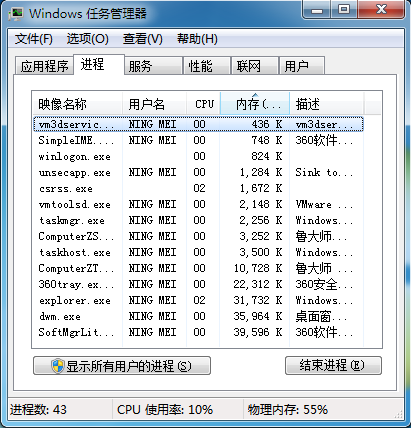Select the csrss.exe process
The height and width of the screenshot is (428, 411).
pos(198,188)
